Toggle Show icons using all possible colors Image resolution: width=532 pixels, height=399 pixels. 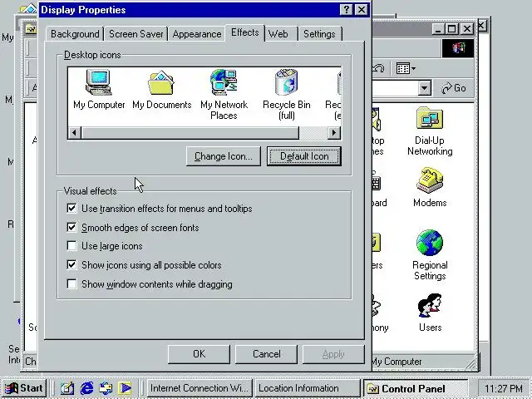coord(71,264)
